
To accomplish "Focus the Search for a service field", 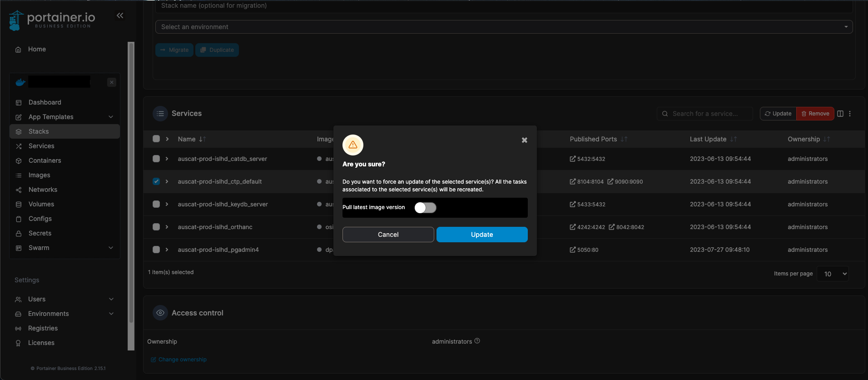I will pos(705,114).
